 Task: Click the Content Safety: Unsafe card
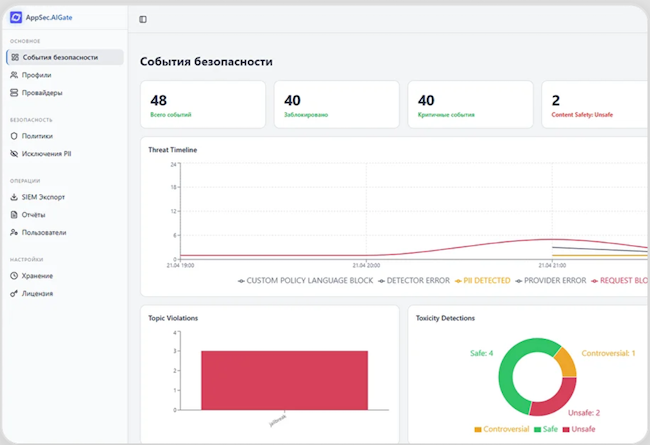point(595,105)
